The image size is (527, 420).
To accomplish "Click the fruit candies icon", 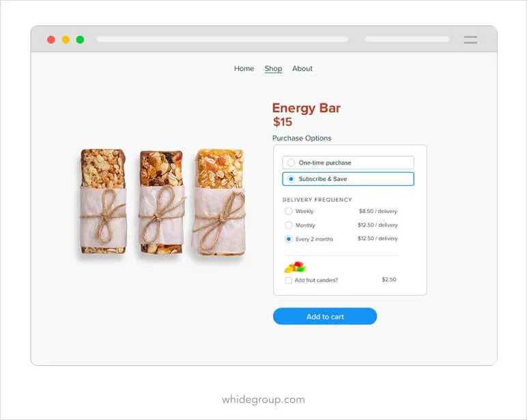I will pos(295,267).
